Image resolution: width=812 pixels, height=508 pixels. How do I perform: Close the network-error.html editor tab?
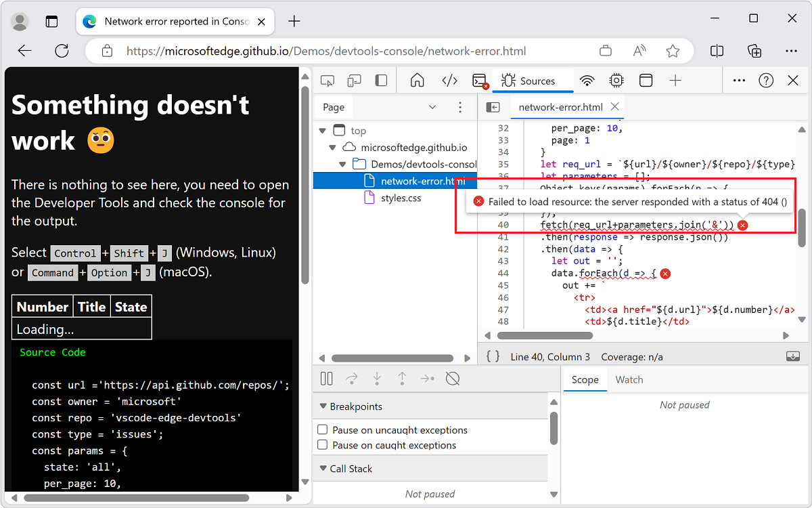[614, 106]
